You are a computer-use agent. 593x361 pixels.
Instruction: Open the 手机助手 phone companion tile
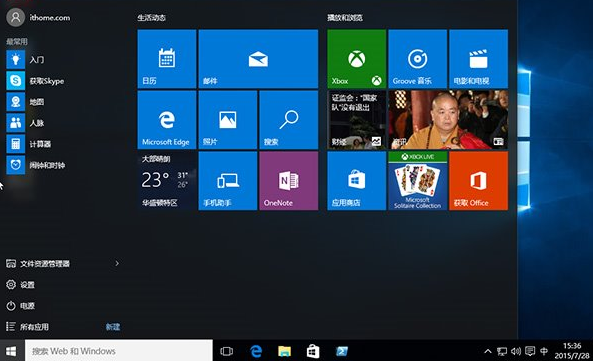coord(228,181)
